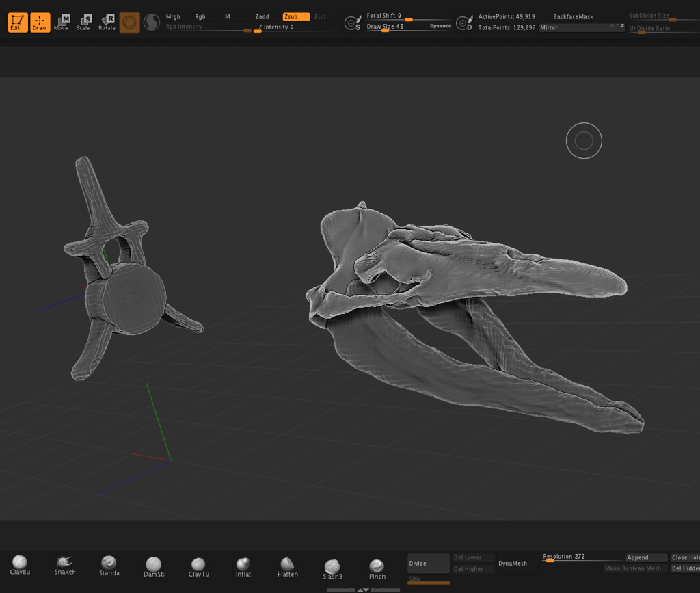Click the TotalPoints count text

(507, 27)
